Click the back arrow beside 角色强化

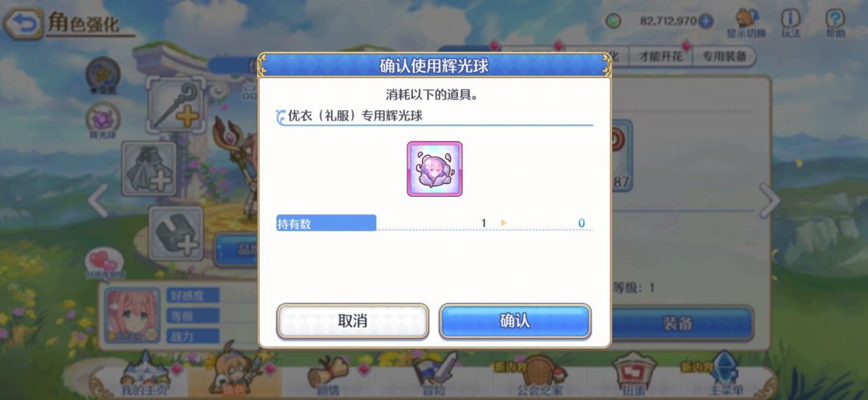(23, 23)
